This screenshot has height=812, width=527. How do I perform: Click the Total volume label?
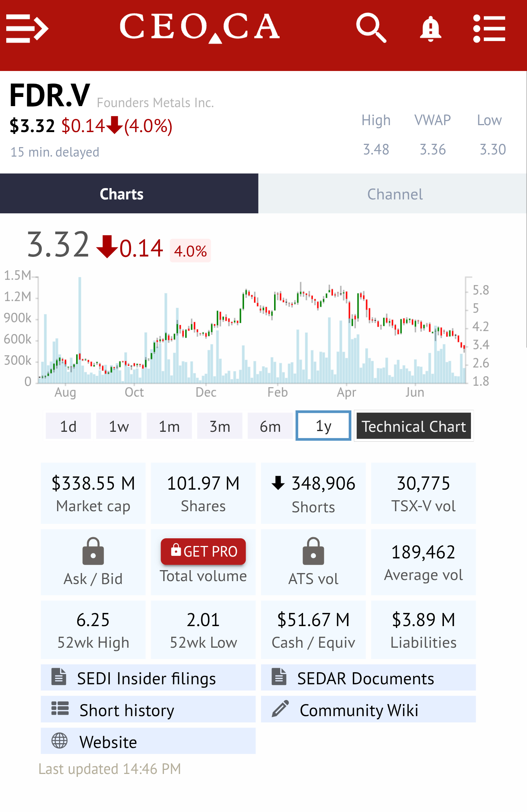[203, 576]
